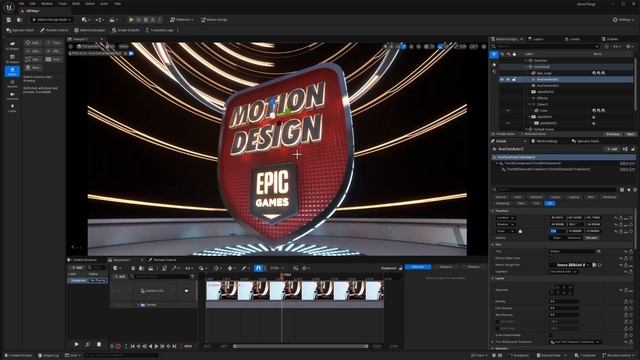Click the Unreal Engine logo icon
Image resolution: width=640 pixels, height=360 pixels.
(x=9, y=7)
